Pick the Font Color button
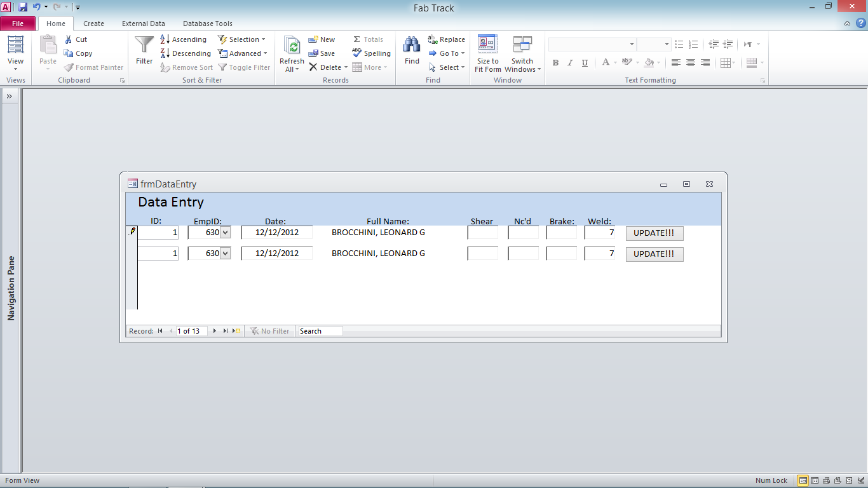 pos(606,62)
